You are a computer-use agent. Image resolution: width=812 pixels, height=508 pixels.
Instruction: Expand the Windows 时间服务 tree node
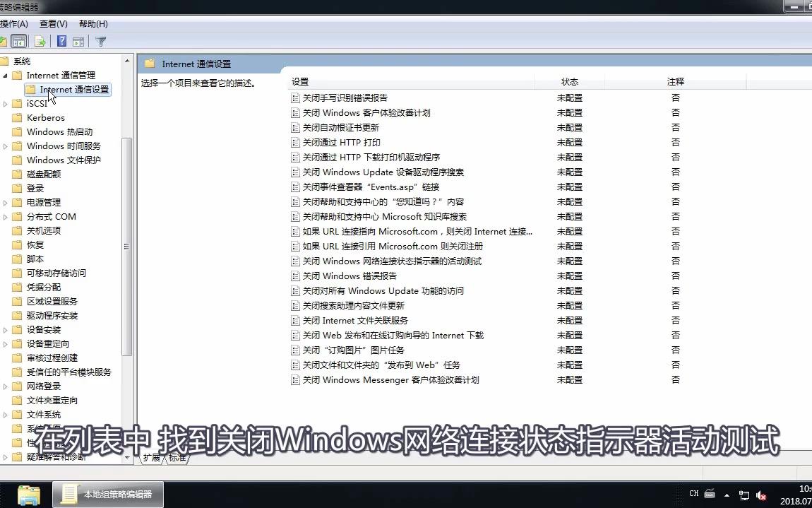(x=6, y=146)
